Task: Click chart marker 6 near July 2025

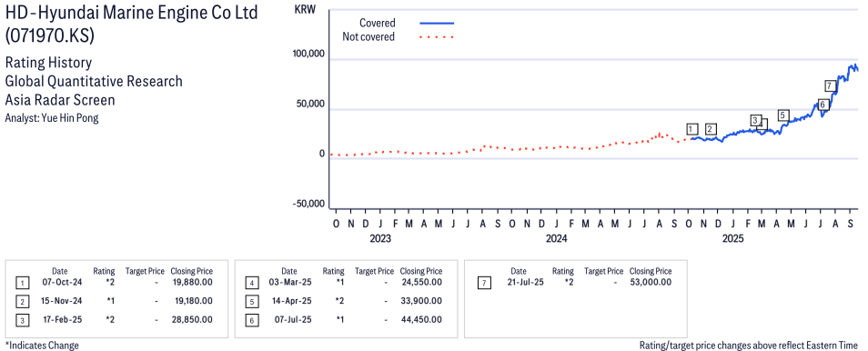Action: pyautogui.click(x=823, y=104)
